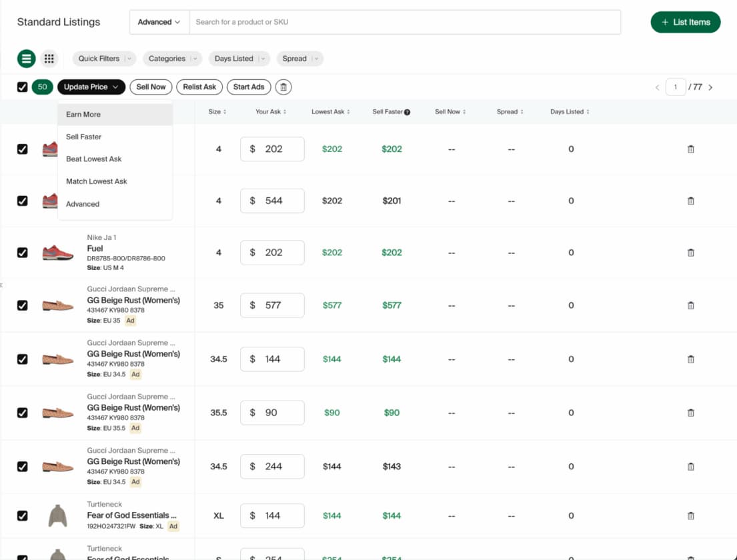Uncheck the Nike Ja 1 Fuel row checkbox
737x560 pixels.
(22, 252)
